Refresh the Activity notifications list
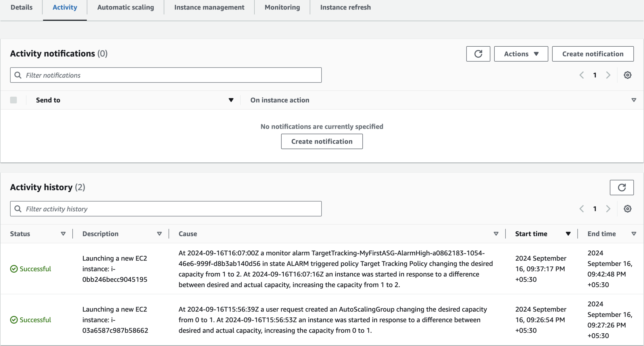This screenshot has height=346, width=644. [478, 54]
